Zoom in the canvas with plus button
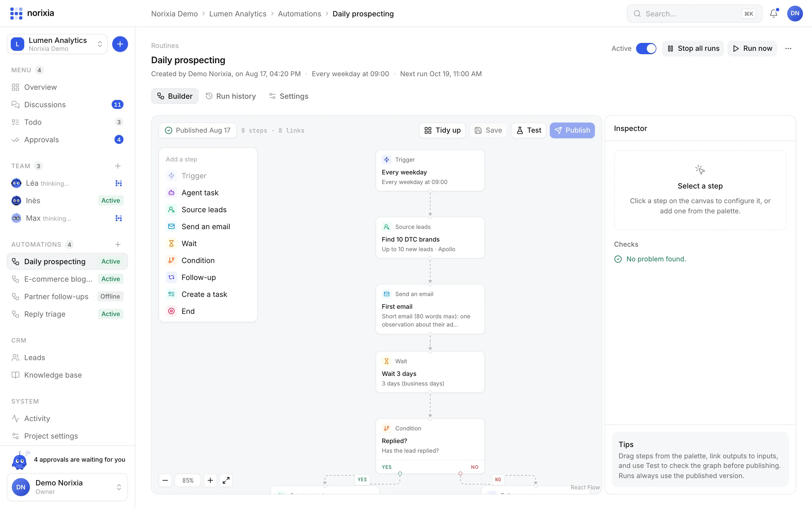The width and height of the screenshot is (812, 508). (210, 480)
